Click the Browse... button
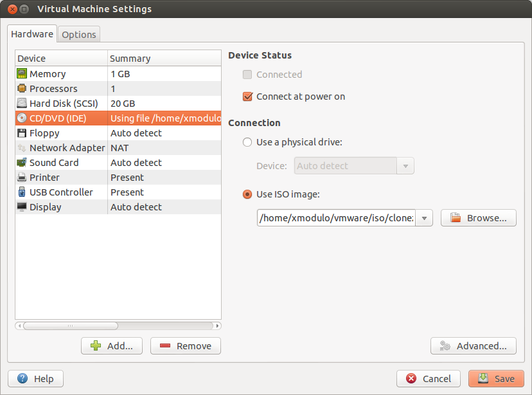 click(x=479, y=217)
